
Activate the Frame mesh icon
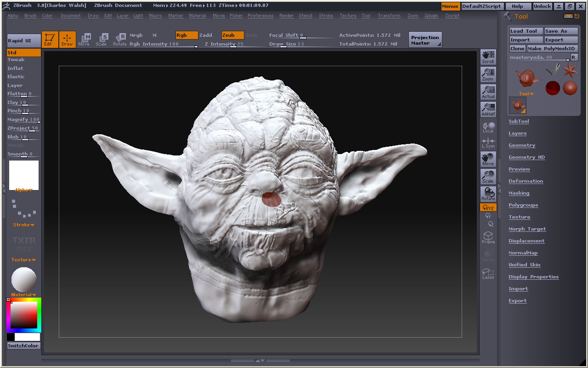click(x=488, y=237)
